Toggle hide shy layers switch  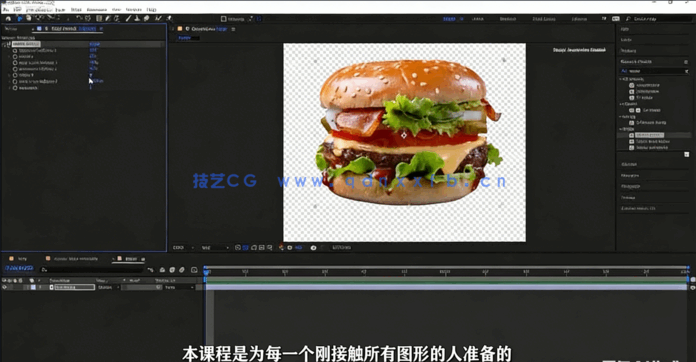point(162,269)
